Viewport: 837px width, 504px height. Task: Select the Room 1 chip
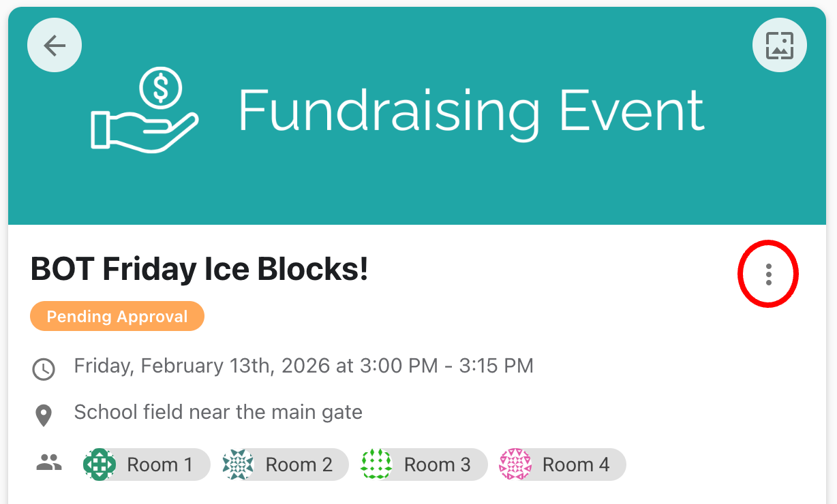click(x=160, y=464)
